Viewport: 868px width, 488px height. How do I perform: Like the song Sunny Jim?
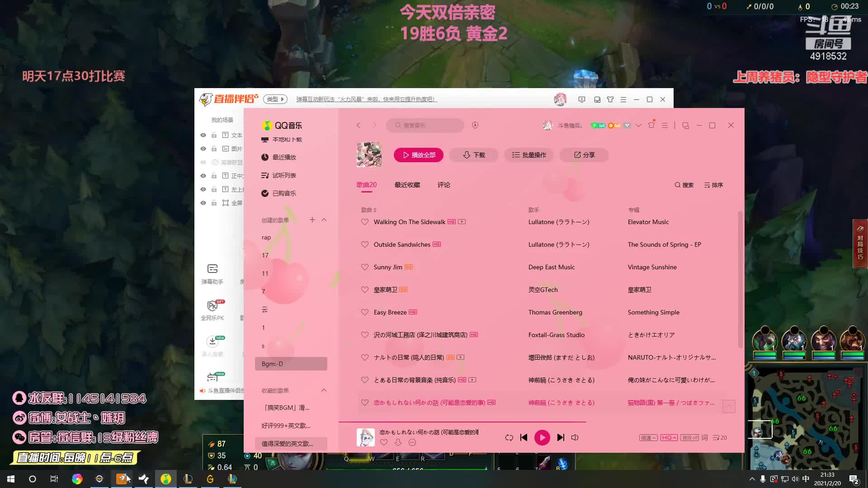click(x=365, y=267)
